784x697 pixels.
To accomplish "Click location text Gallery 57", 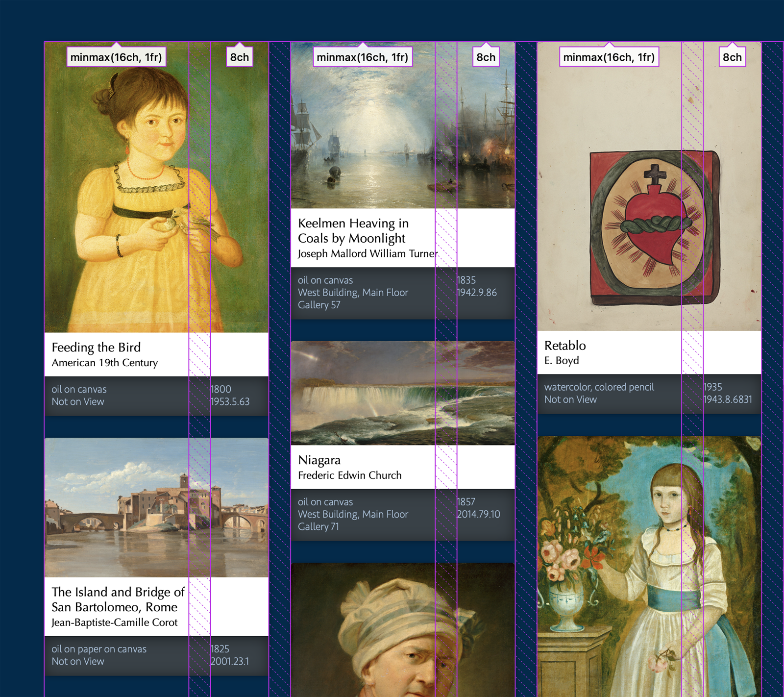I will coord(319,305).
